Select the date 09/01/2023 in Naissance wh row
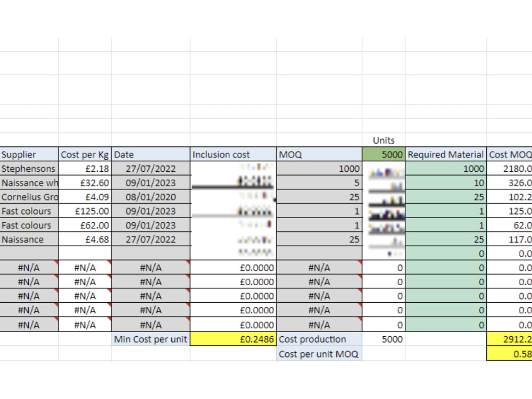The width and height of the screenshot is (532, 399). tap(151, 183)
